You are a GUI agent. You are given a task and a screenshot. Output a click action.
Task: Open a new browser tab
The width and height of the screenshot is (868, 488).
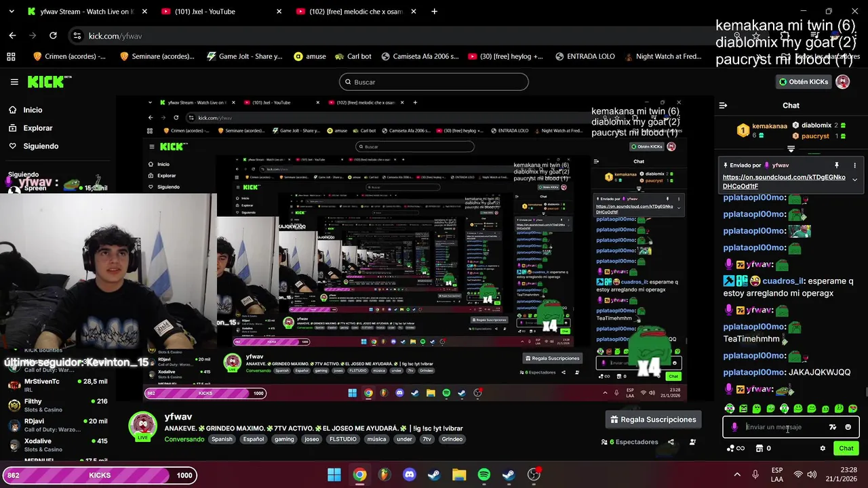pyautogui.click(x=434, y=12)
